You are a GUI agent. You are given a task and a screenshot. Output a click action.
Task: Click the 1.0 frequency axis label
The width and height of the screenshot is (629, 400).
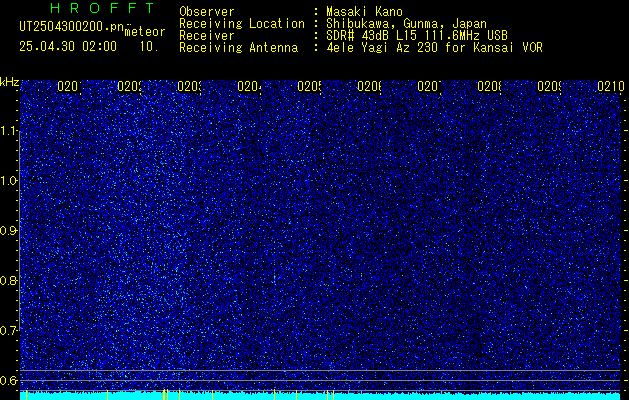(9, 181)
